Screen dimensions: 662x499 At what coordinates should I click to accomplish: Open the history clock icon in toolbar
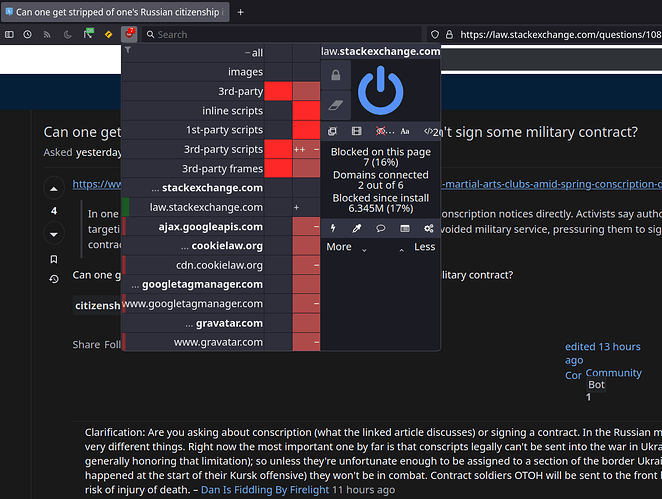coord(27,35)
